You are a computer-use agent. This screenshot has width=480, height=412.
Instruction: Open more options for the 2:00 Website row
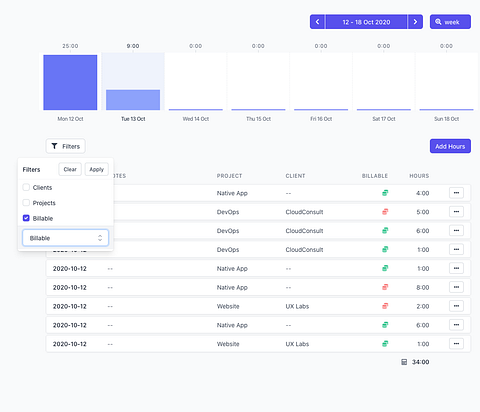tap(456, 306)
